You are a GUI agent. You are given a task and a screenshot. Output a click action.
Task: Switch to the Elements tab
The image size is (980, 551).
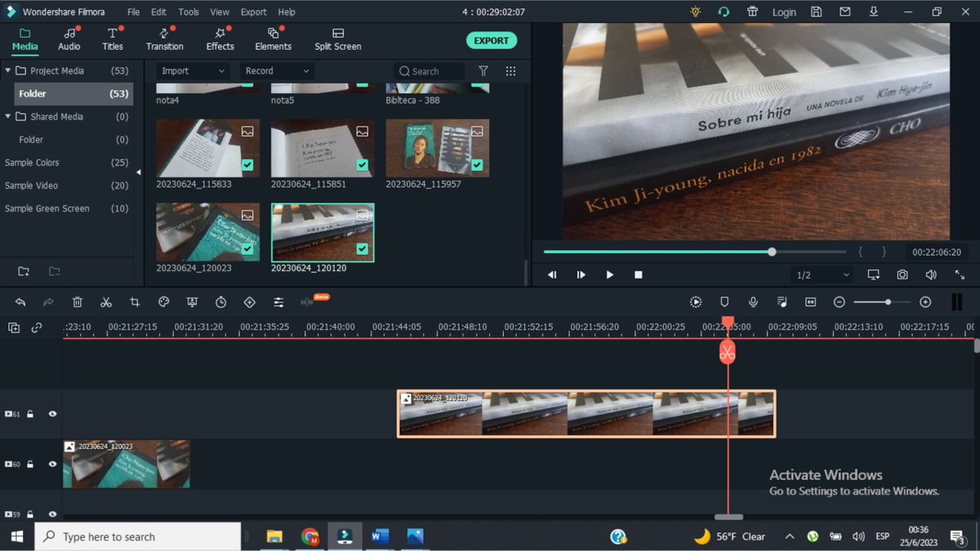(273, 39)
